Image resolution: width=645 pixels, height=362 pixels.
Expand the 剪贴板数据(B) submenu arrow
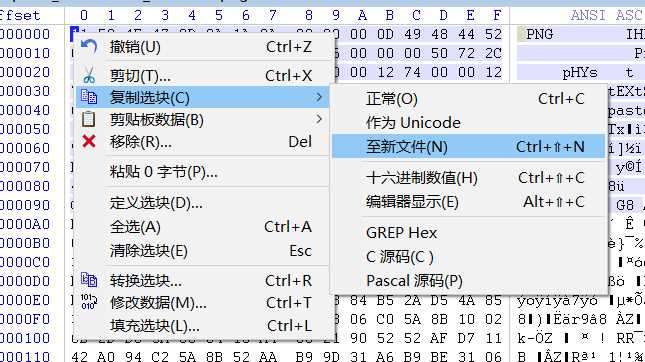[319, 119]
